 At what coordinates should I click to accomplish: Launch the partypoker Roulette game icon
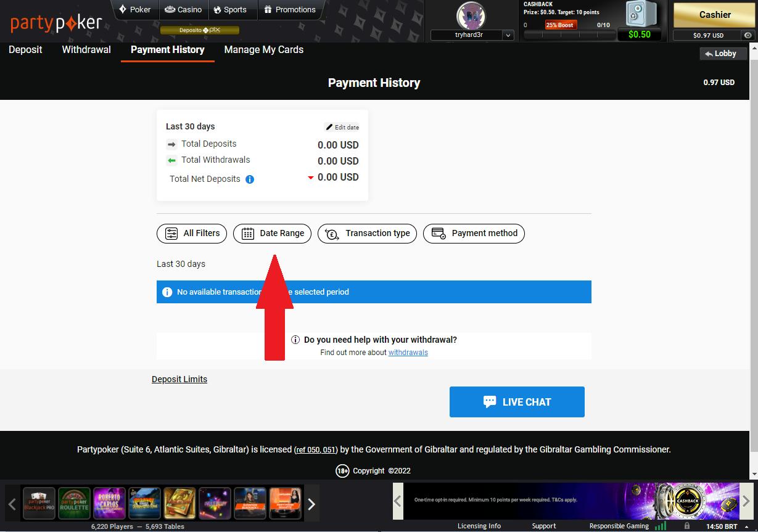[x=74, y=504]
